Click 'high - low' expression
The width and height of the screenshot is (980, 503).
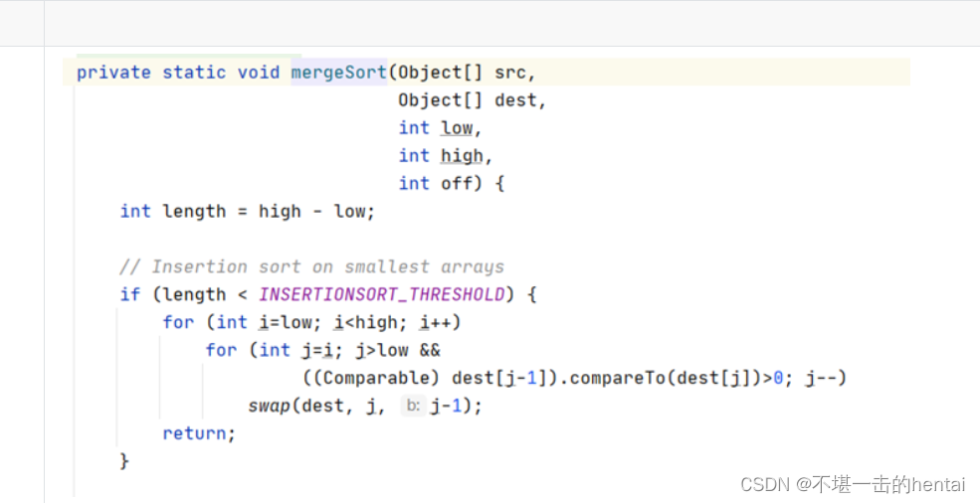pyautogui.click(x=311, y=211)
